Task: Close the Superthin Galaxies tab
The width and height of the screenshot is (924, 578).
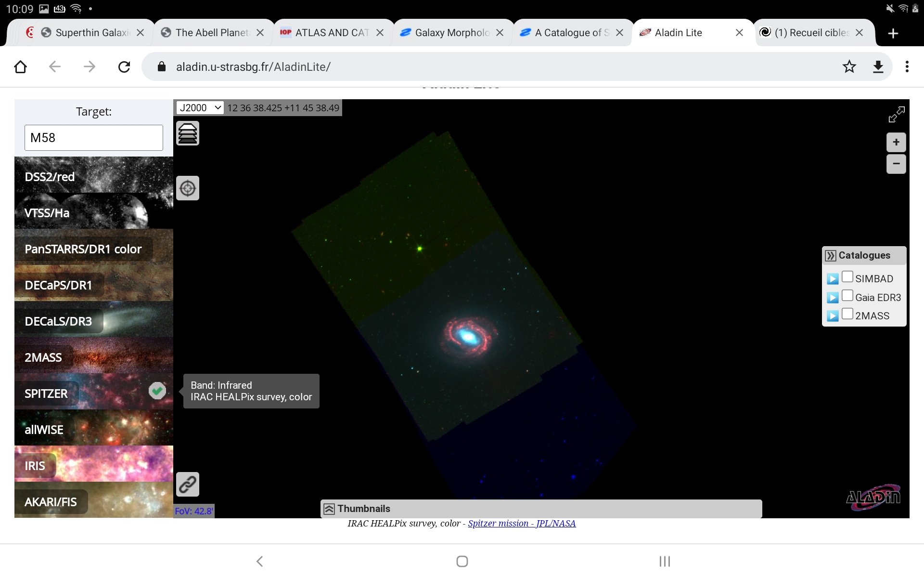Action: (x=140, y=33)
